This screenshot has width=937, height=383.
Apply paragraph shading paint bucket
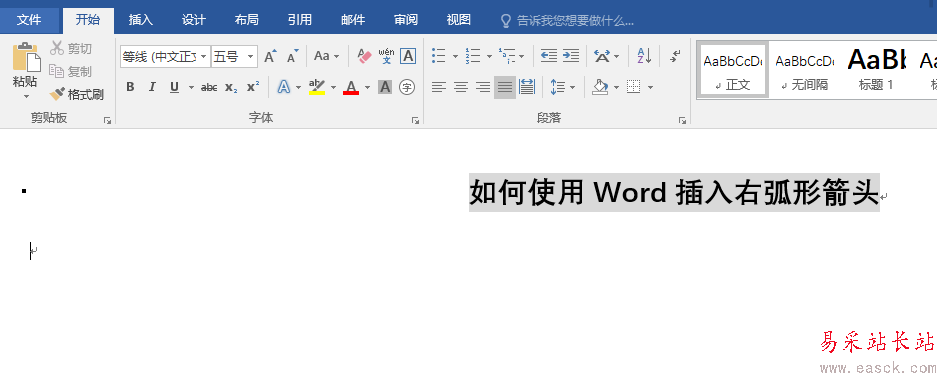click(600, 88)
